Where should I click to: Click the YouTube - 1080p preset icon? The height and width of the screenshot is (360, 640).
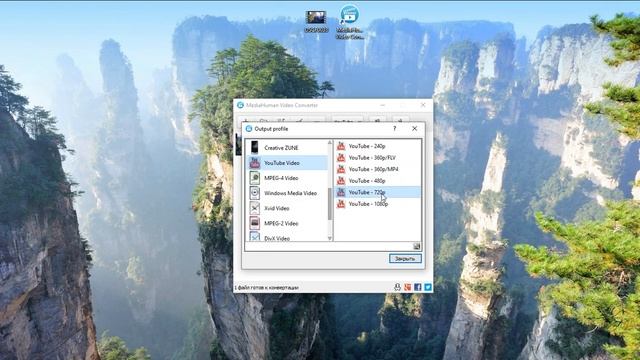click(x=341, y=204)
